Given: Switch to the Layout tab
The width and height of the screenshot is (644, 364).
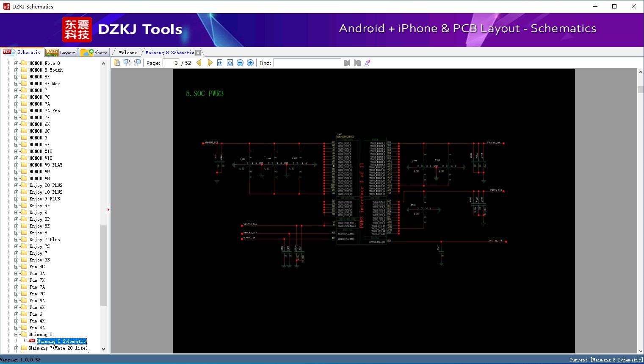Looking at the screenshot, I should [x=61, y=53].
